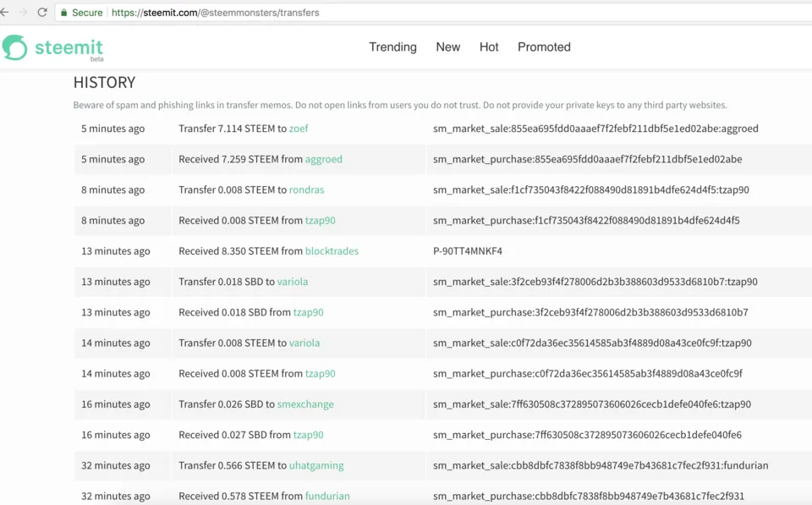Open the Hot tab
Viewport: 812px width, 505px height.
489,47
